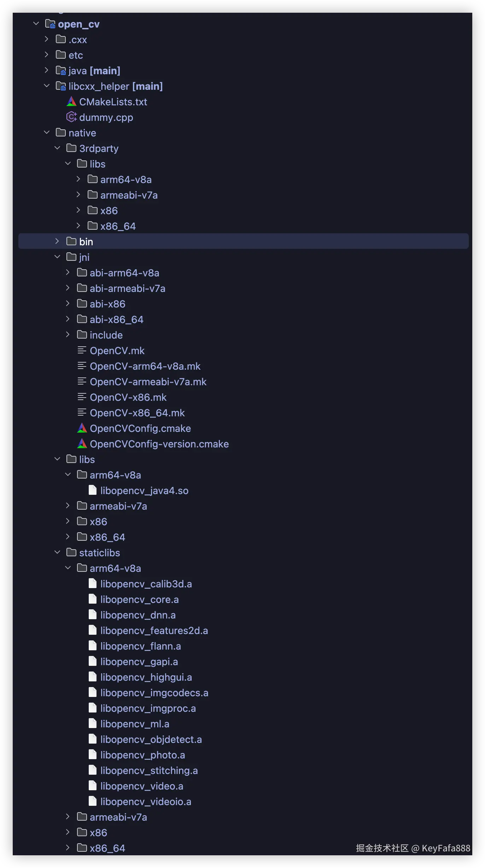
Task: Select the etc folder row
Action: 76,55
